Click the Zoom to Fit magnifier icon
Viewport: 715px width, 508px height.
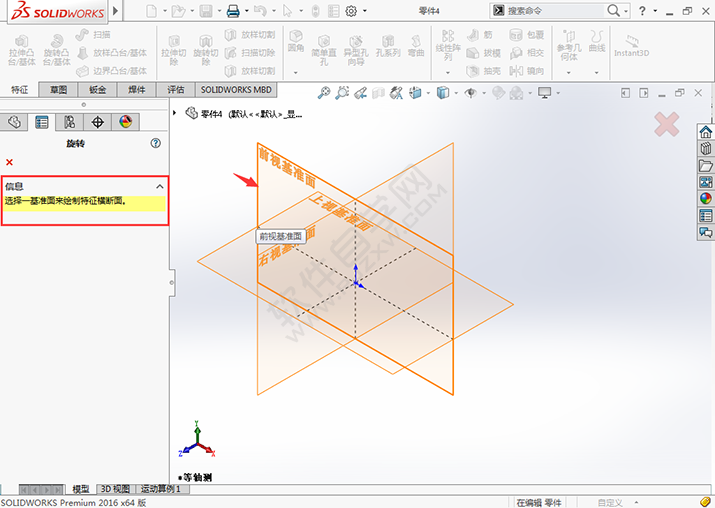(x=324, y=93)
